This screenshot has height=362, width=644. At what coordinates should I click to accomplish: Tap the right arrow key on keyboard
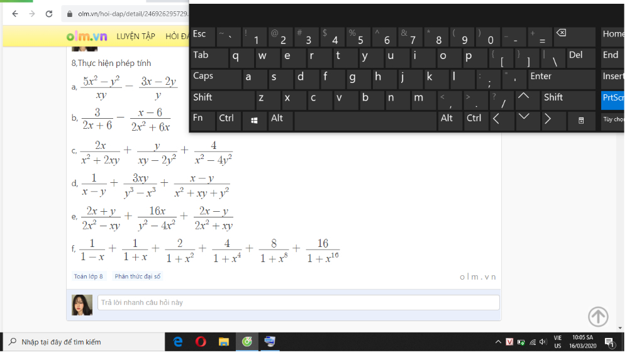(x=553, y=121)
